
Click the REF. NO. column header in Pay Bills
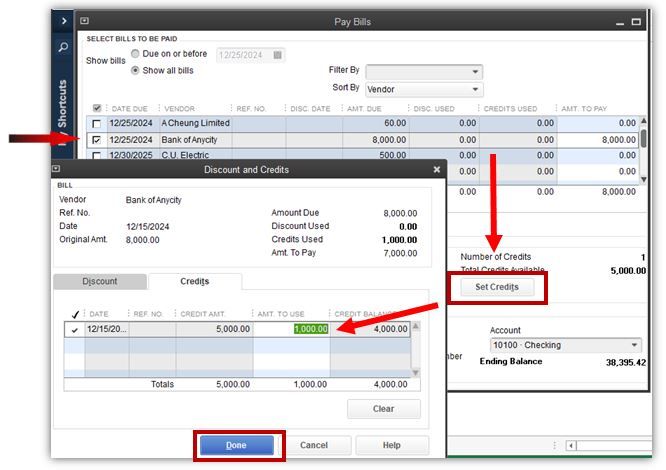click(251, 109)
